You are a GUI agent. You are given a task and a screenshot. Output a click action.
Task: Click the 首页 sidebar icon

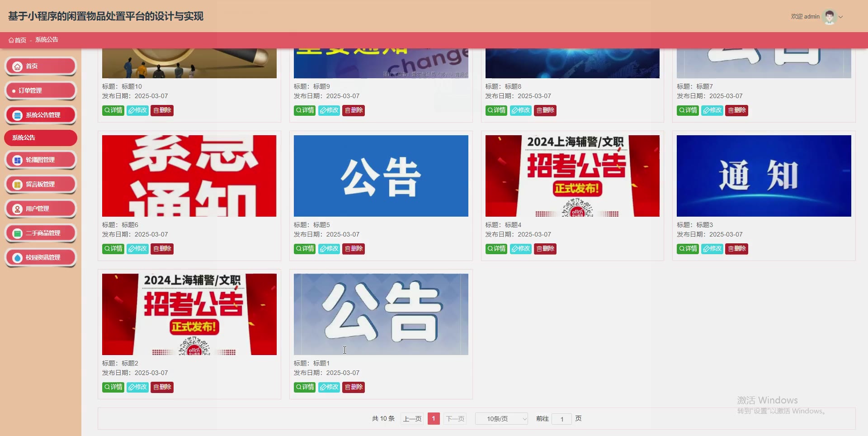17,66
